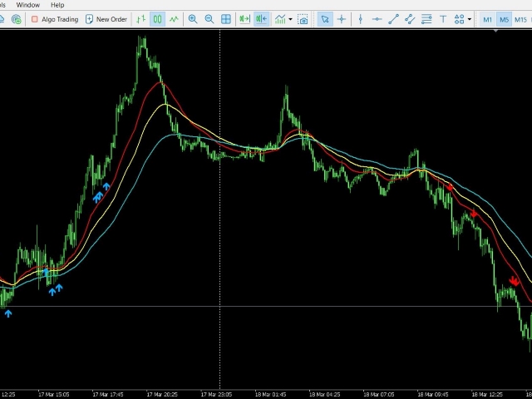This screenshot has width=532, height=399.
Task: Click the '17 Mar 23:05' time label
Action: tap(216, 395)
